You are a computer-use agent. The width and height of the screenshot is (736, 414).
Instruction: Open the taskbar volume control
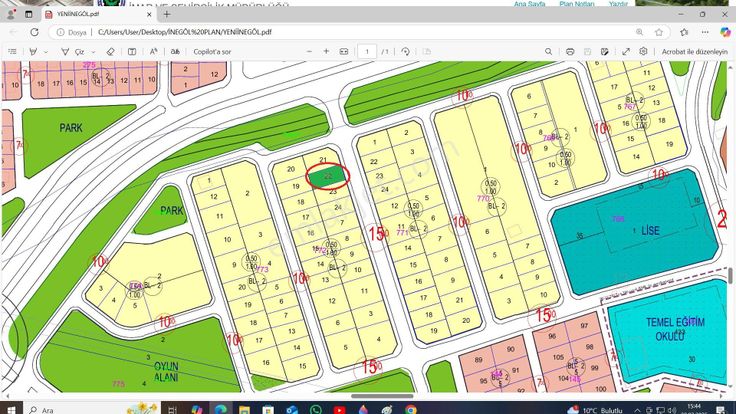point(672,410)
